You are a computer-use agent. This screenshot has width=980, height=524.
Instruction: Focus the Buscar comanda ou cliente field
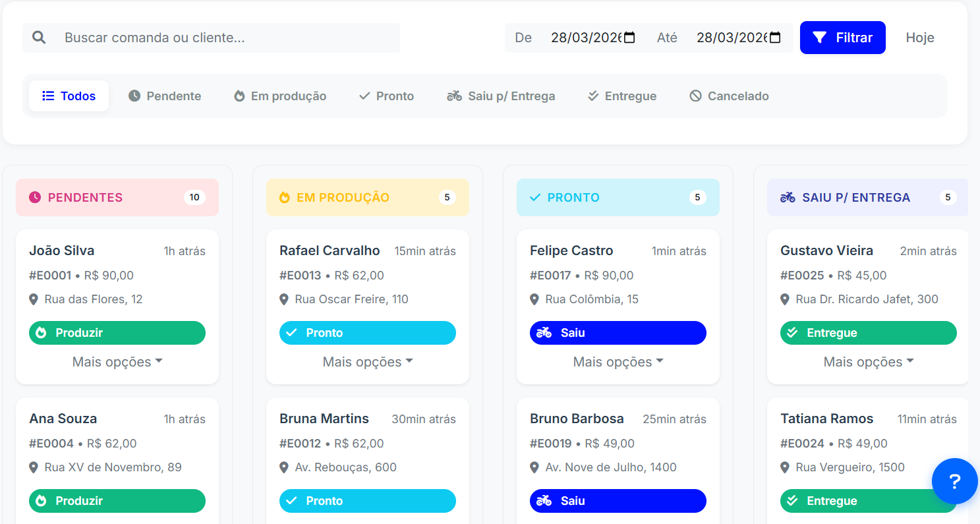tap(228, 38)
